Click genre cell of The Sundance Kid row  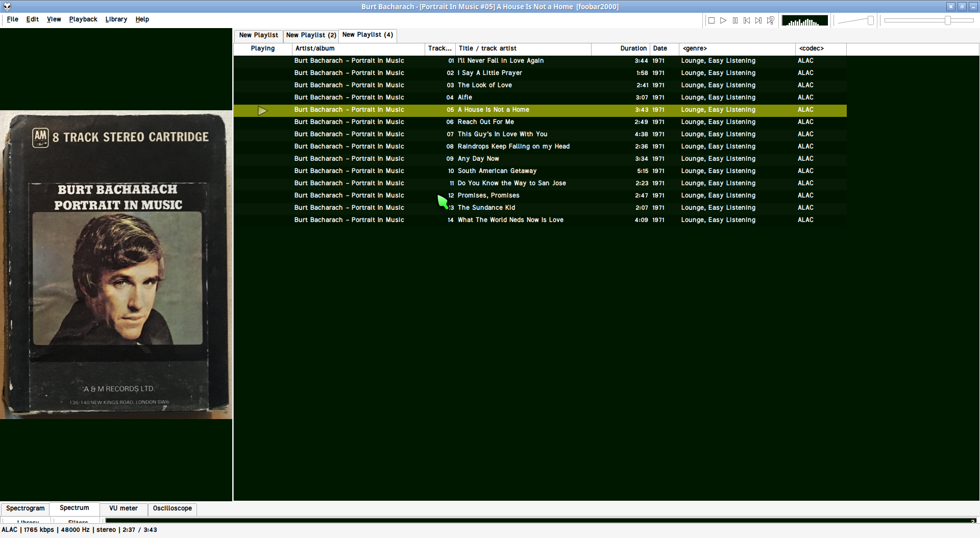718,208
